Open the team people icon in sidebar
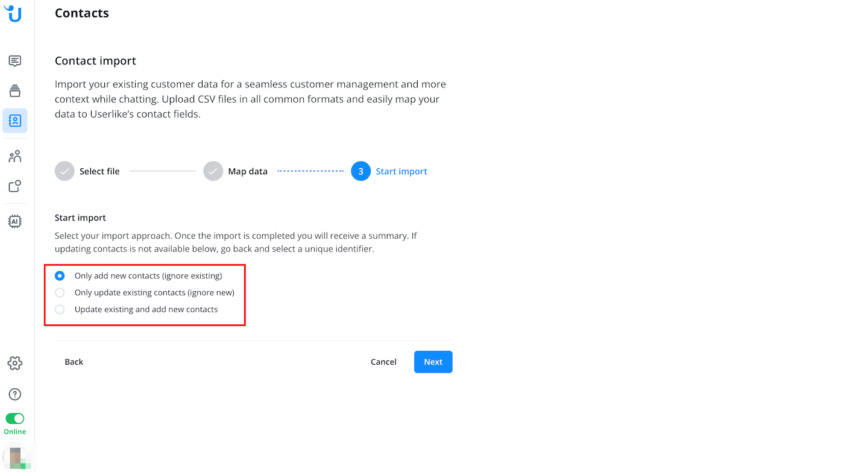 click(15, 157)
